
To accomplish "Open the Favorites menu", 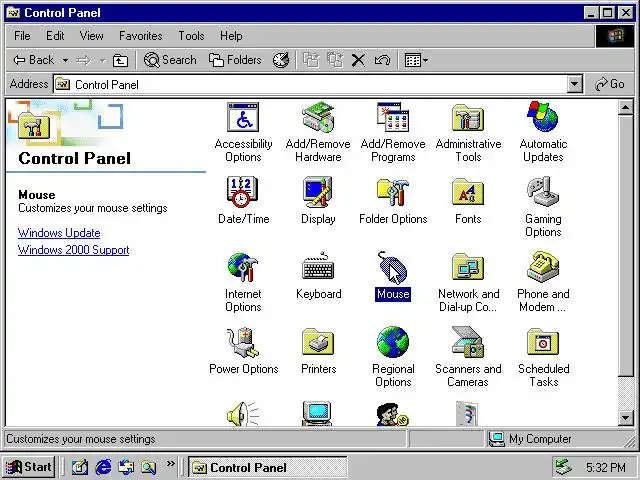I will point(141,36).
